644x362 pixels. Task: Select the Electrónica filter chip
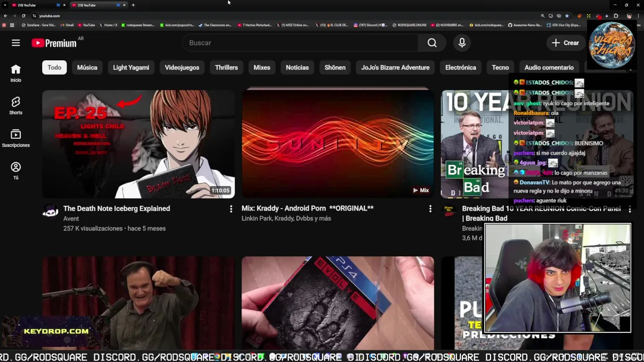[460, 67]
